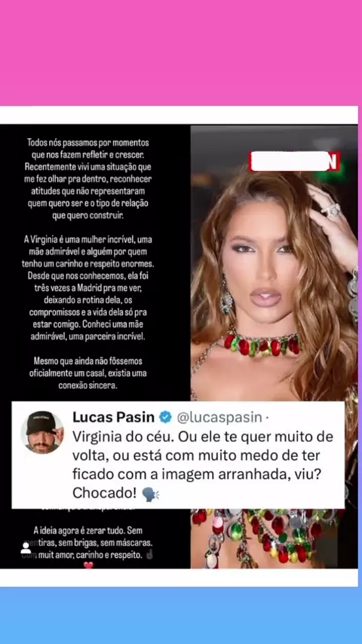Tap the white person tag icon
Viewport: 362px width, 644px height.
(26, 548)
